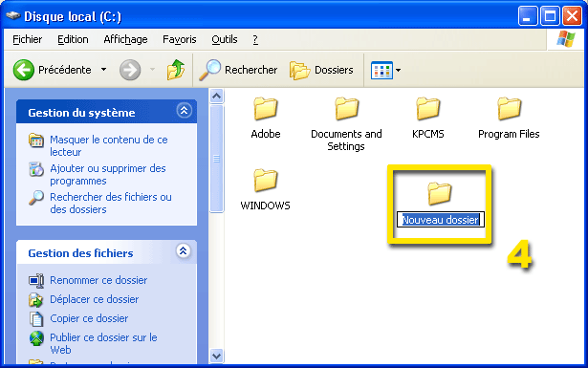Image resolution: width=588 pixels, height=368 pixels.
Task: Click Renommer ce dossier link
Action: click(x=98, y=280)
